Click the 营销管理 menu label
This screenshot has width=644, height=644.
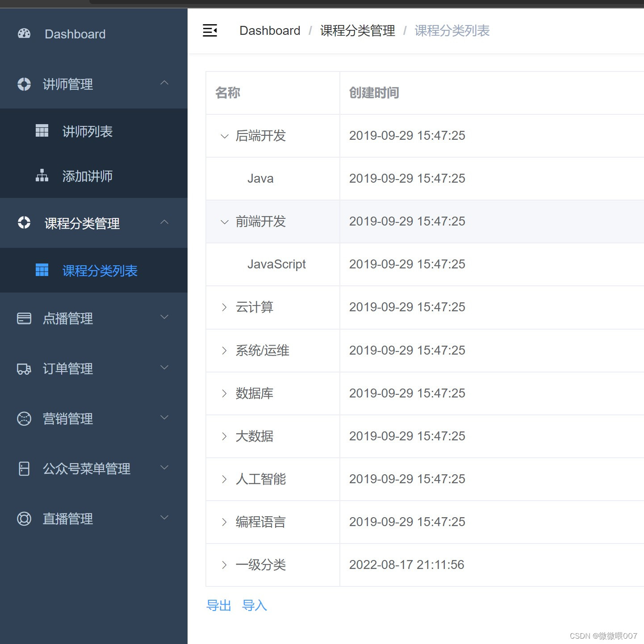coord(68,419)
